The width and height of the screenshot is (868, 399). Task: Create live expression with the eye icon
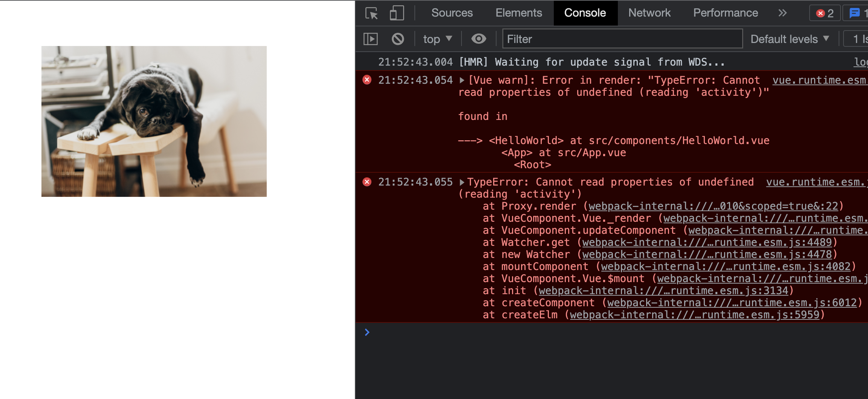tap(479, 39)
